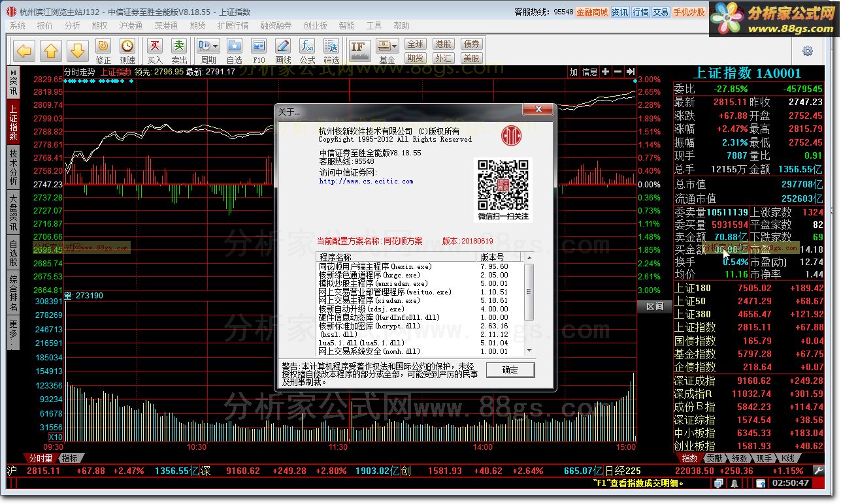Open the 修正 correction tool
The image size is (841, 504).
(x=103, y=51)
